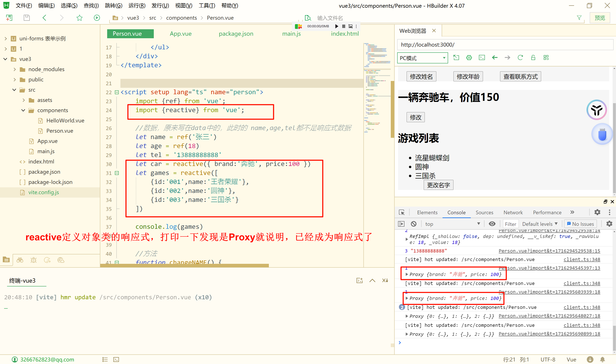
Task: Click the inspect element picker icon
Action: [x=402, y=212]
